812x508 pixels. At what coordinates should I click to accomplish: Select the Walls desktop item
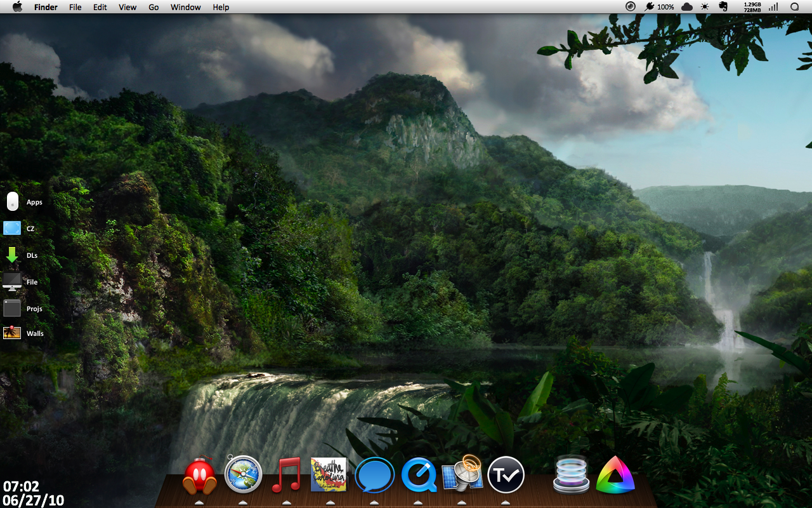click(23, 333)
